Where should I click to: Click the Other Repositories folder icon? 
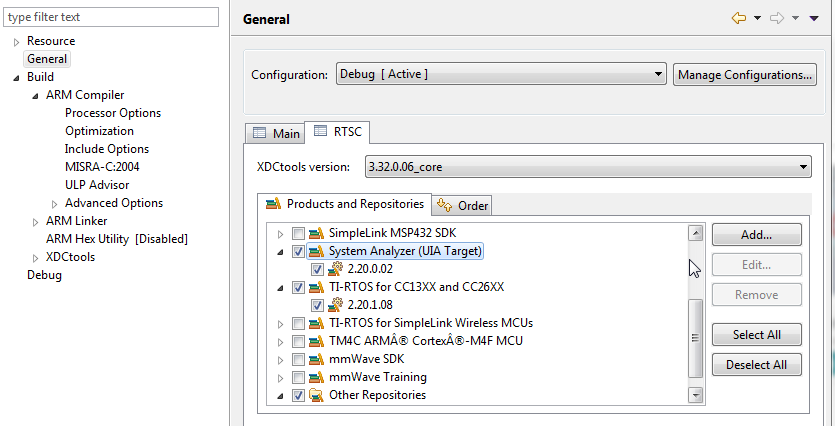coord(317,395)
